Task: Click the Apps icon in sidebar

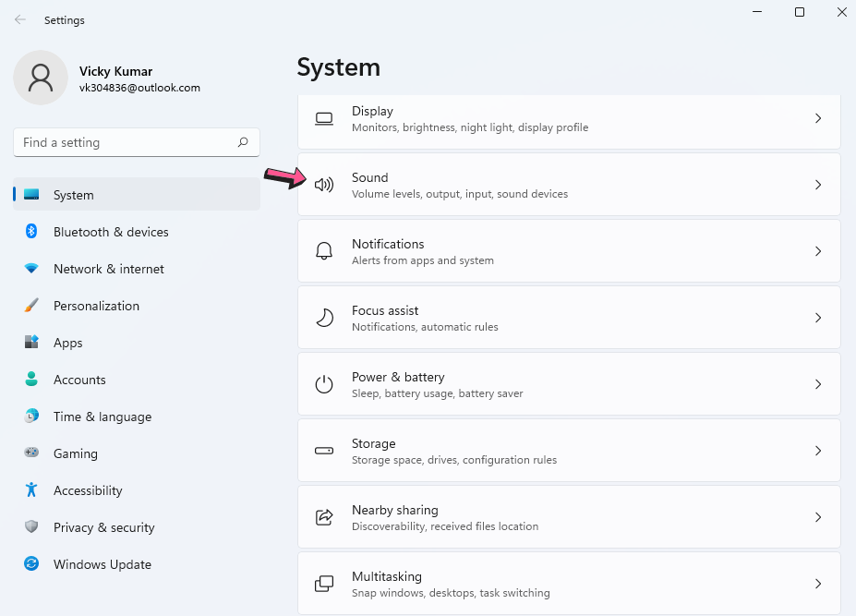Action: (x=31, y=342)
